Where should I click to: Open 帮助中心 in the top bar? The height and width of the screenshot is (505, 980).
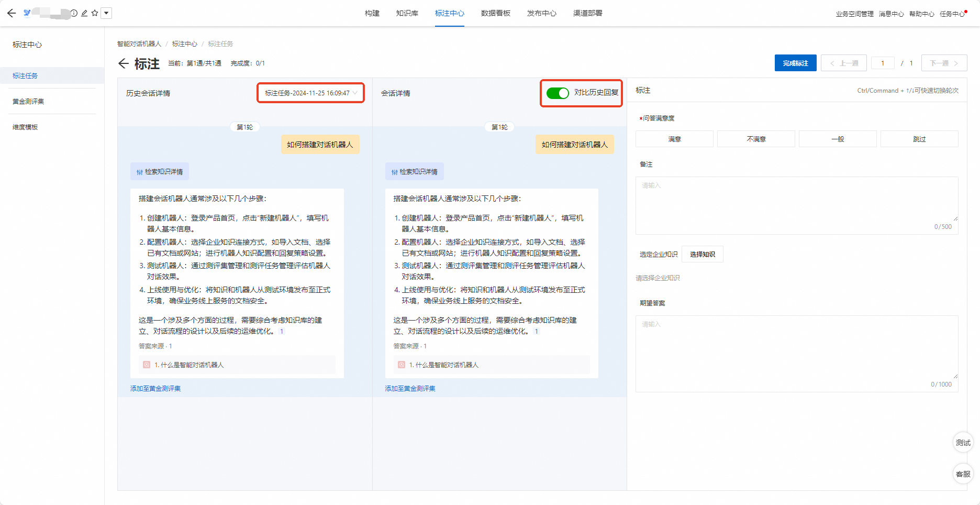tap(921, 14)
